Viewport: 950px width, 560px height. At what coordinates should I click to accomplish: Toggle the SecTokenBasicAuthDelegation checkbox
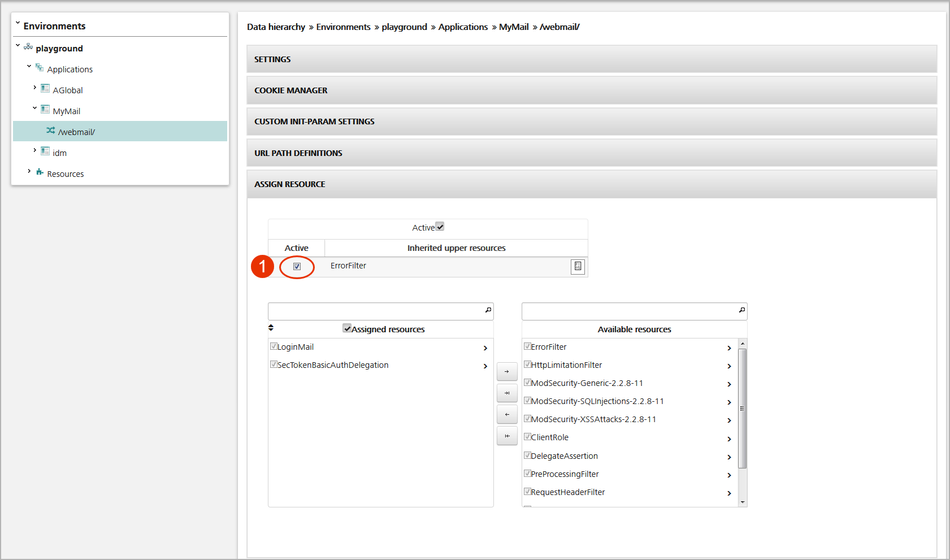click(x=274, y=364)
